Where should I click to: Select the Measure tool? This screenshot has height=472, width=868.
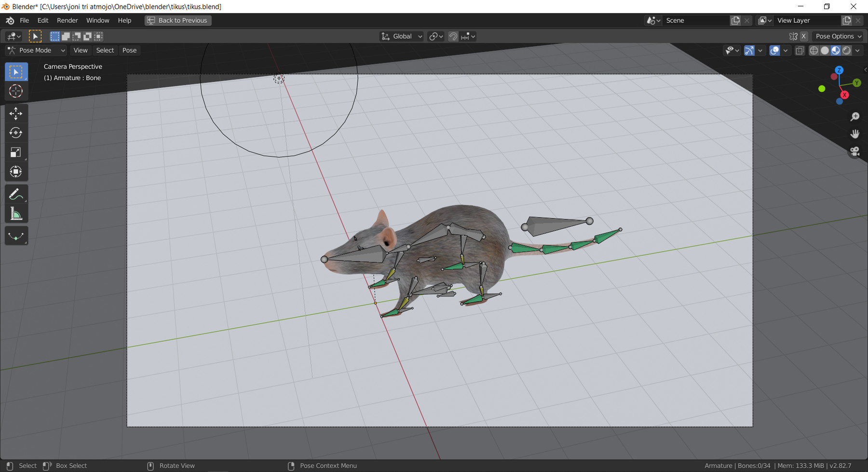click(x=16, y=213)
